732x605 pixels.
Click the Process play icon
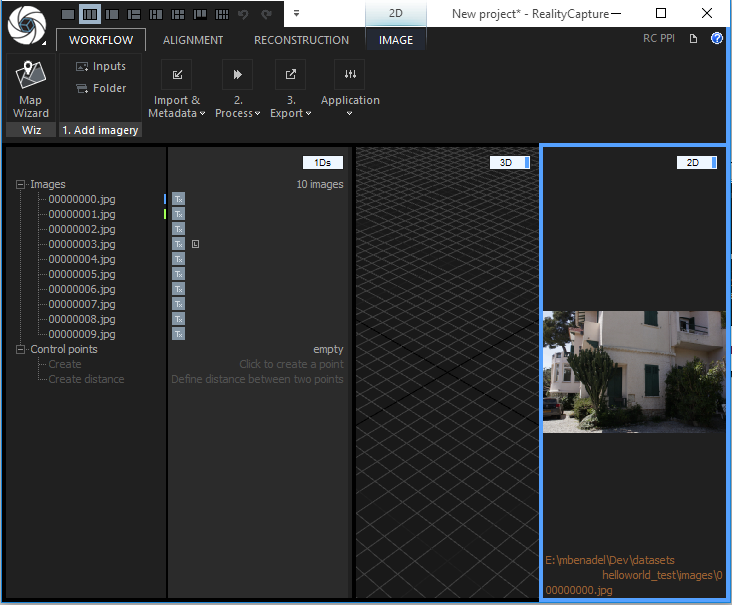coord(237,75)
